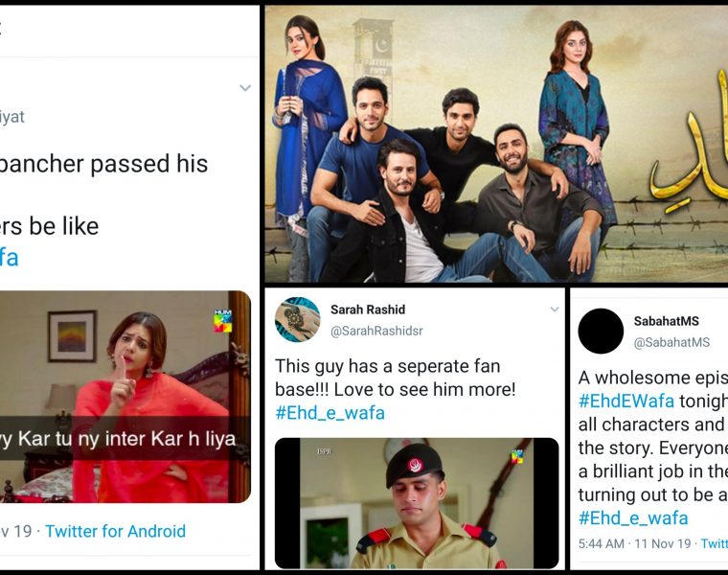Image resolution: width=728 pixels, height=575 pixels.
Task: Open the soldier image in Sarah's tweet
Action: click(416, 503)
